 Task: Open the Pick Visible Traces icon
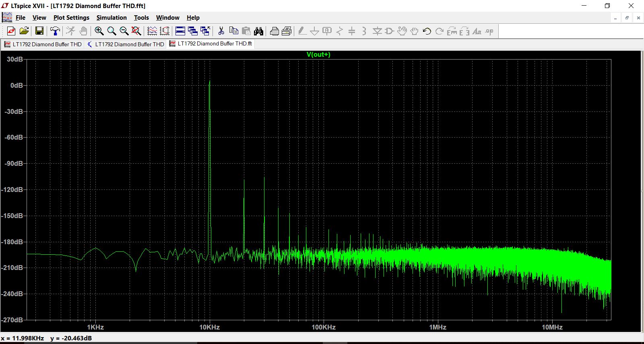coord(152,31)
